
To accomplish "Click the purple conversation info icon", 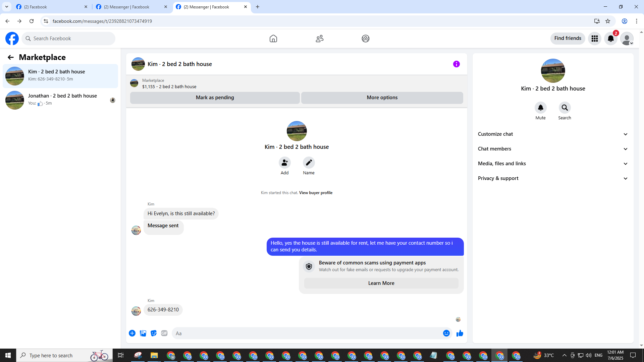I will tap(456, 64).
